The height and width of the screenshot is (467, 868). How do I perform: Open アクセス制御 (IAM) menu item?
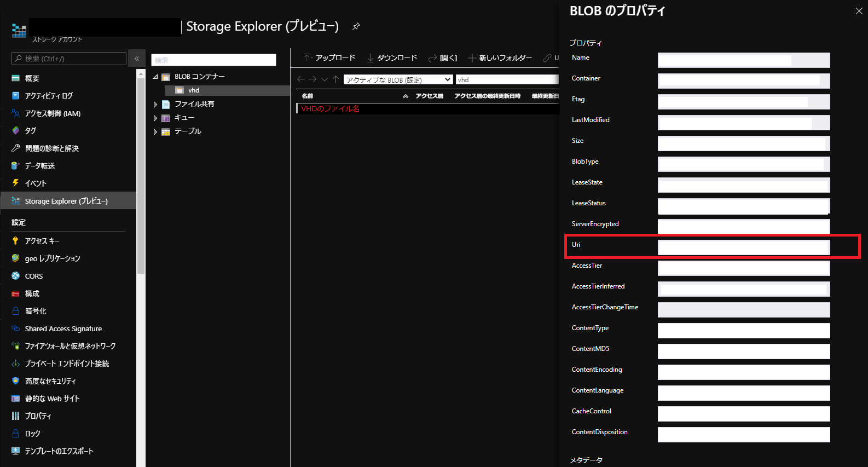tap(53, 113)
